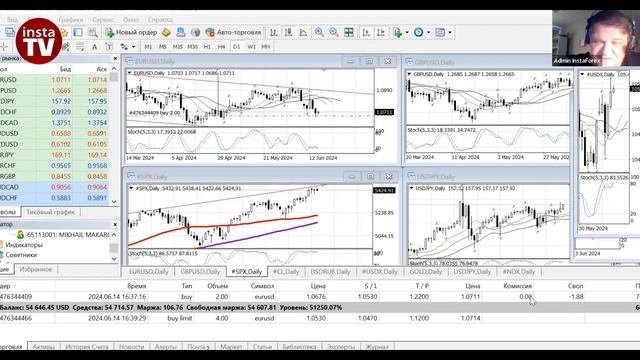Viewport: 640px width, 360px height.
Task: Set timeframe to W1
Action: tap(251, 47)
